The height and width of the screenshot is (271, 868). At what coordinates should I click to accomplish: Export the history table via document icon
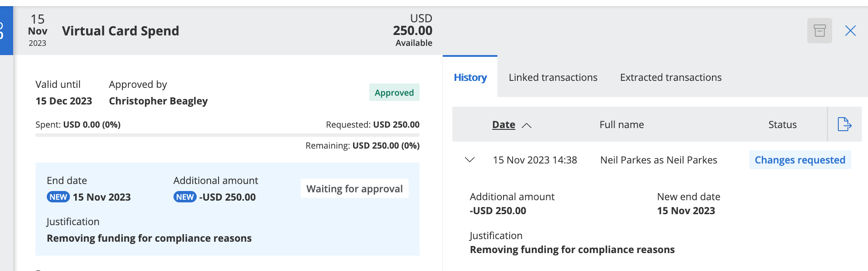click(844, 125)
